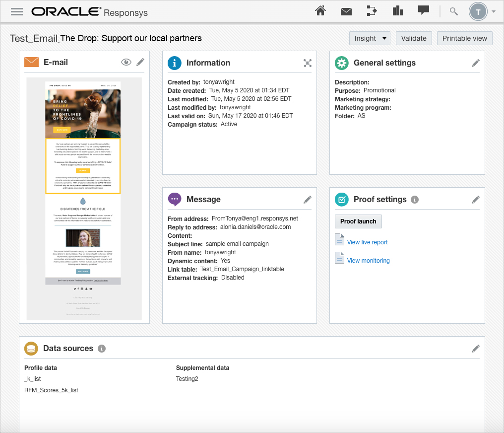Open the hamburger navigation menu
This screenshot has width=504, height=433.
click(17, 12)
